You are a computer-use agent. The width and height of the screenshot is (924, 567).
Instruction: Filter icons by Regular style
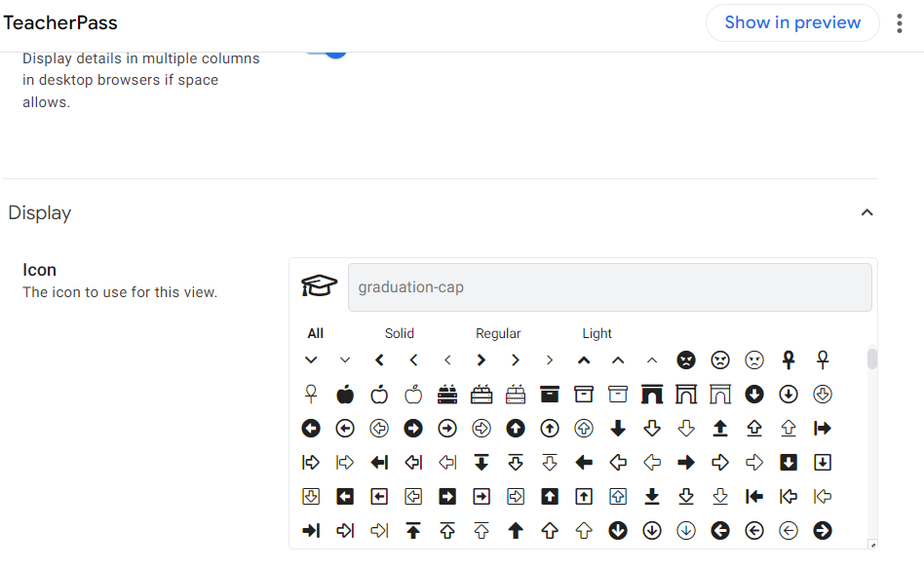coord(498,333)
